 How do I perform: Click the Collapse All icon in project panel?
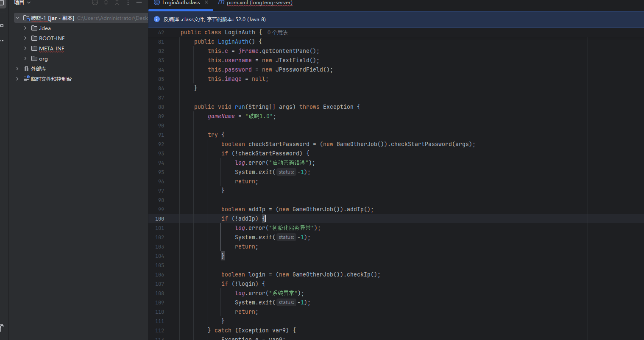(117, 3)
